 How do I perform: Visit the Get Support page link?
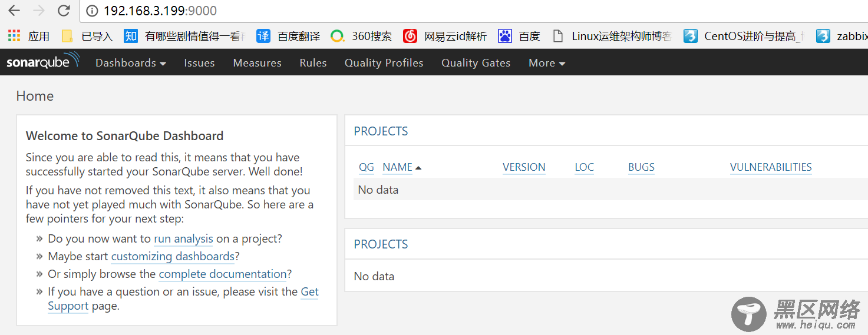pos(309,292)
